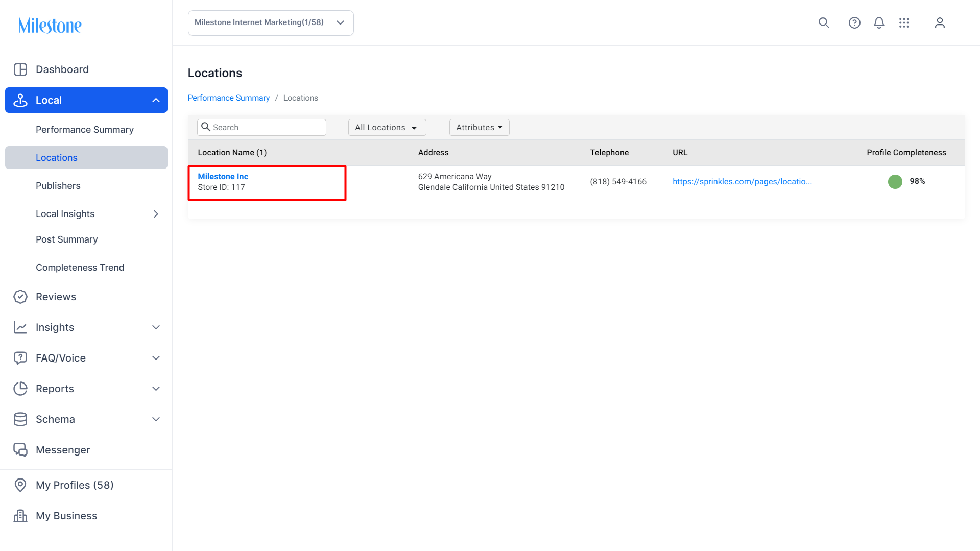Click the Performance Summary breadcrumb link
Image resolution: width=980 pixels, height=551 pixels.
tap(228, 98)
